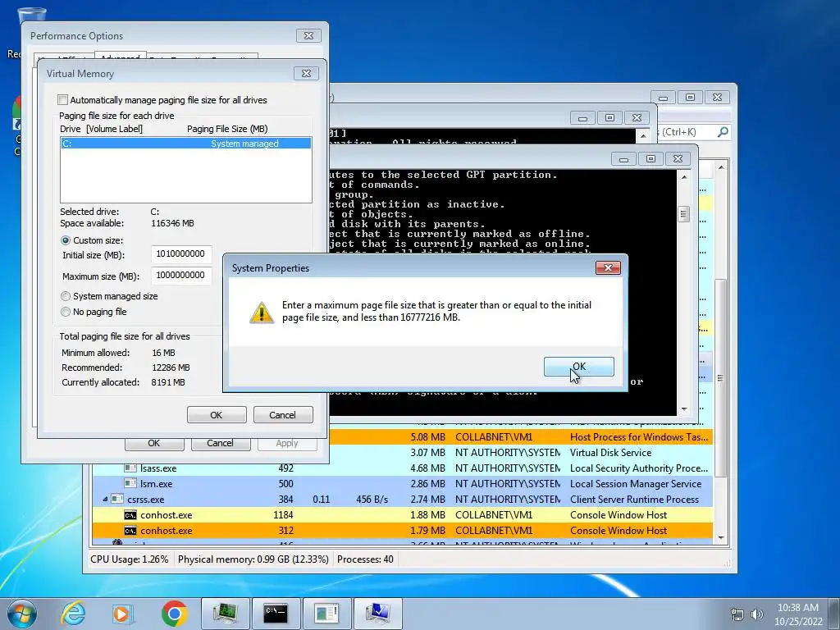The image size is (840, 630).
Task: Click the Physical memory status bar entry
Action: [253, 559]
